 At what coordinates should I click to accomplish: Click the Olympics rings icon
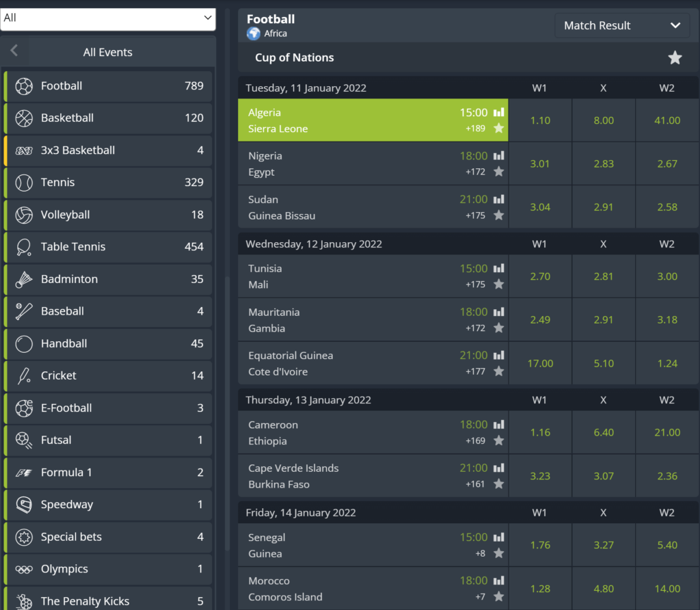24,569
